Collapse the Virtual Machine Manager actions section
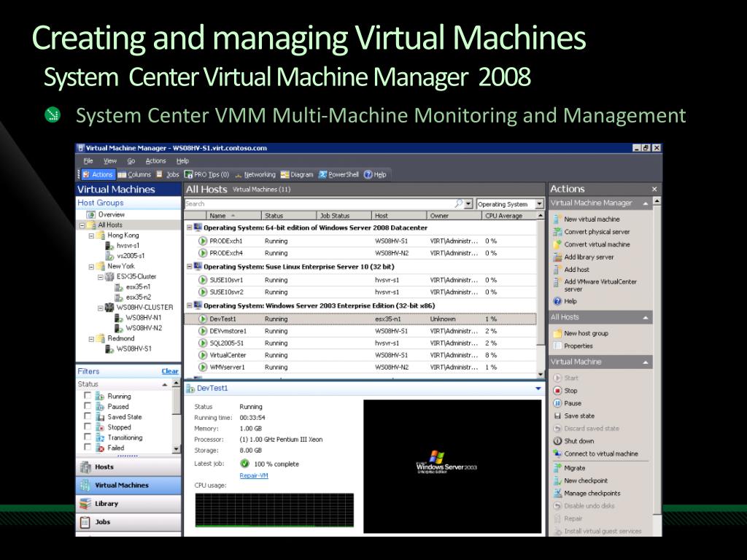The height and width of the screenshot is (560, 747). [646, 203]
